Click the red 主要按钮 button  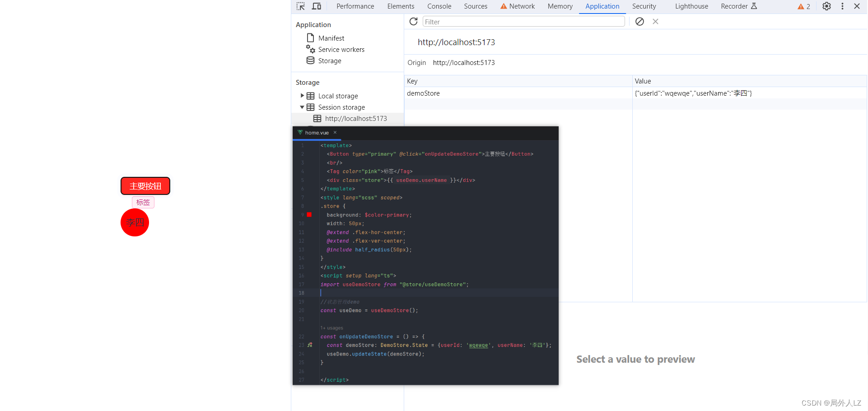point(145,186)
